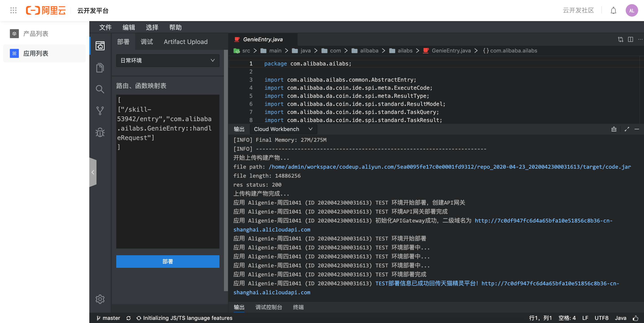This screenshot has height=323, width=644.
Task: Switch to the Artifact Upload tab
Action: click(x=186, y=42)
